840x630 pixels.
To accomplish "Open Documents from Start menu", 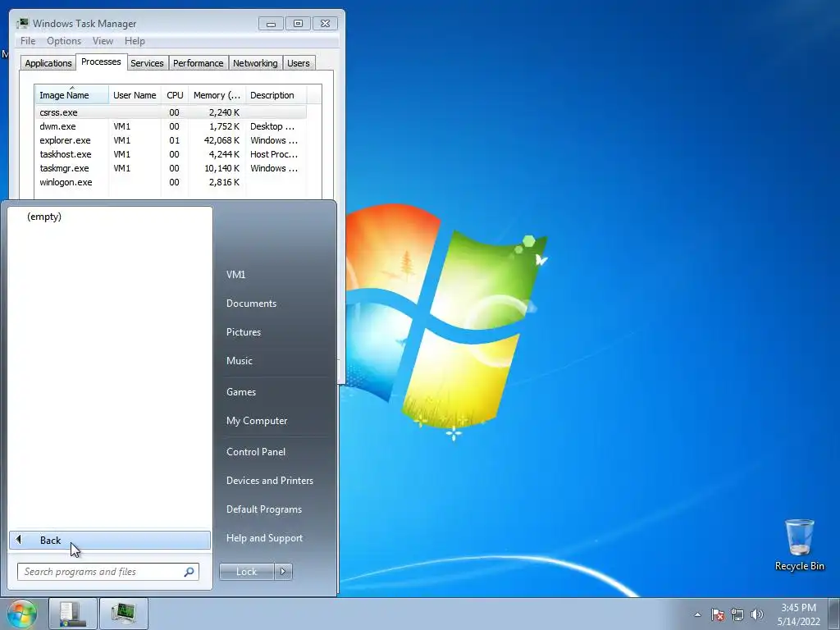I will [251, 304].
